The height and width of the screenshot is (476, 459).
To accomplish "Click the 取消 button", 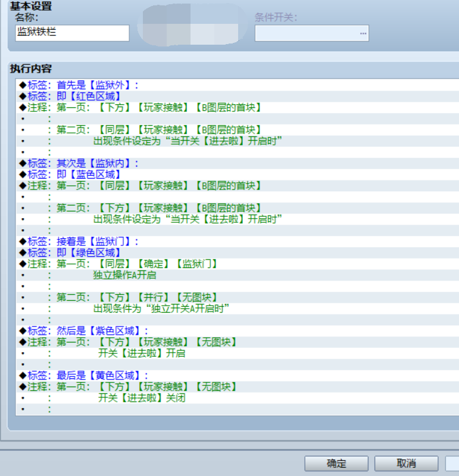I will point(406,463).
